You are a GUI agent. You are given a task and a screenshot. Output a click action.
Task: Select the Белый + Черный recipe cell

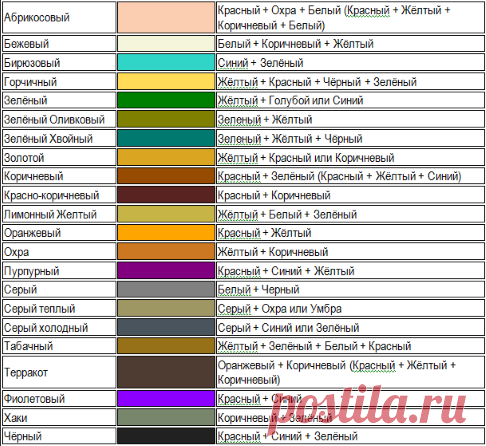pos(350,289)
